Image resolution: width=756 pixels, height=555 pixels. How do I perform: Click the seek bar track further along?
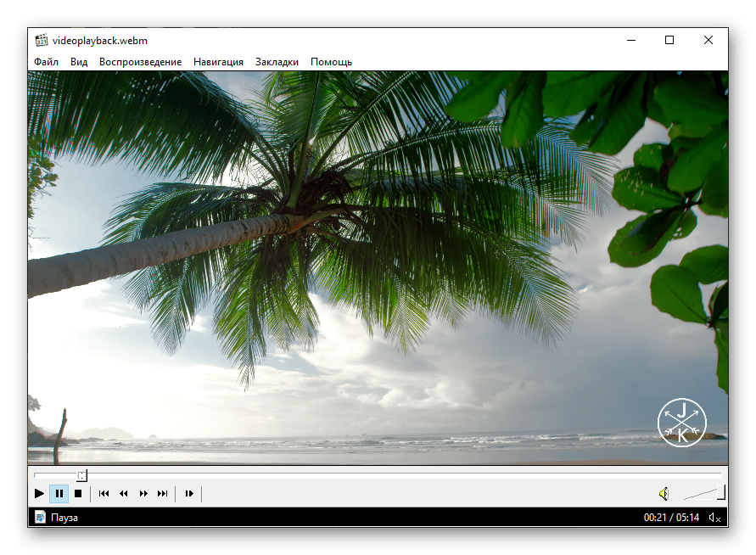point(405,475)
